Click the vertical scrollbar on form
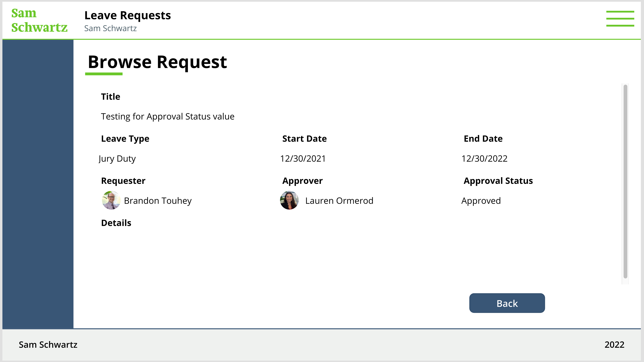Screen dimensions: 644x362 625,181
